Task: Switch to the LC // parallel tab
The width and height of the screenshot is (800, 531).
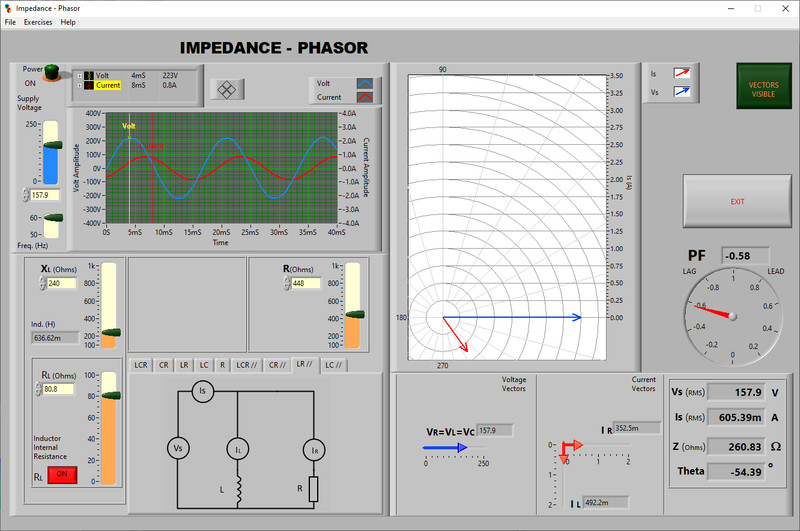Action: [334, 365]
